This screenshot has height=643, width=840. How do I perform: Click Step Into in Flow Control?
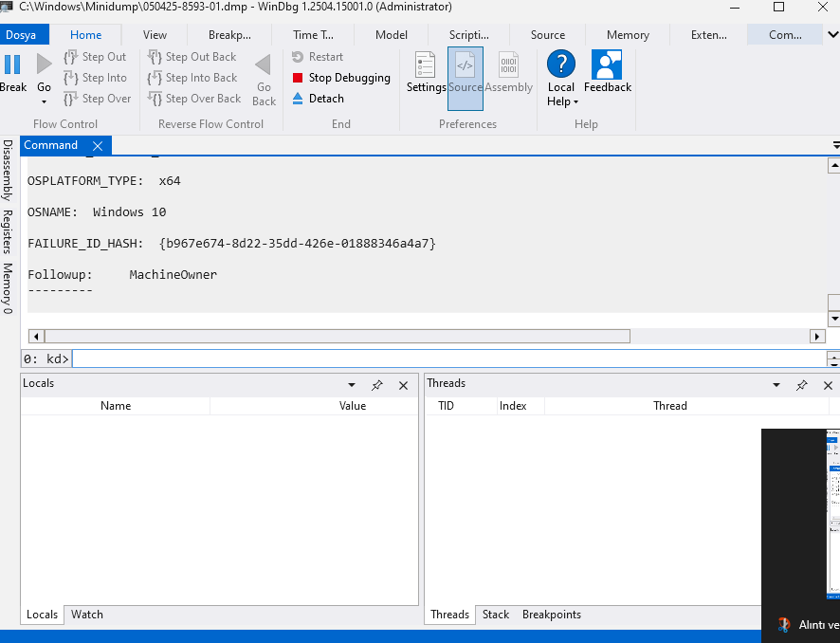coord(96,78)
